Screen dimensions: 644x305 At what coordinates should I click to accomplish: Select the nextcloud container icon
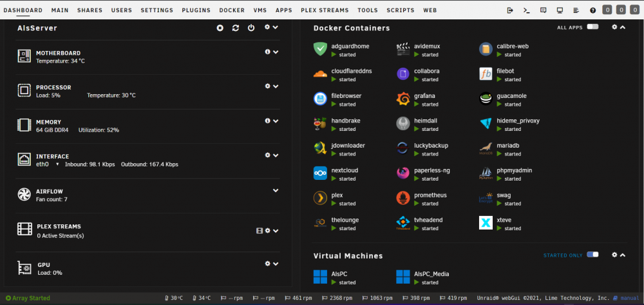click(x=320, y=173)
